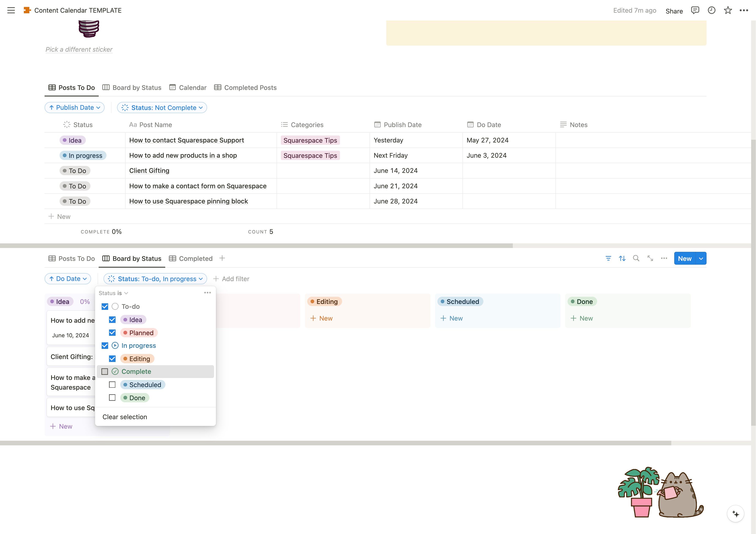This screenshot has width=756, height=534.
Task: Open the Publish Date sort dropdown
Action: (x=75, y=108)
